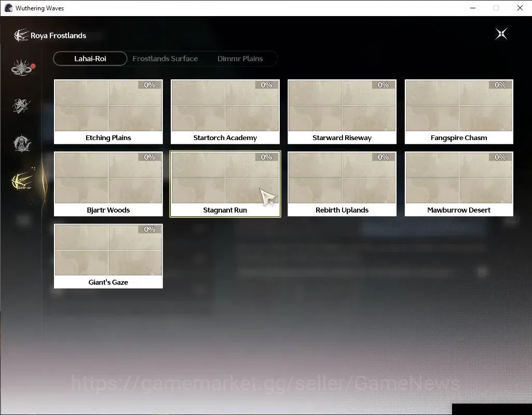Select the first sidebar region emblem with red dot
This screenshot has width=532, height=415.
coord(22,67)
